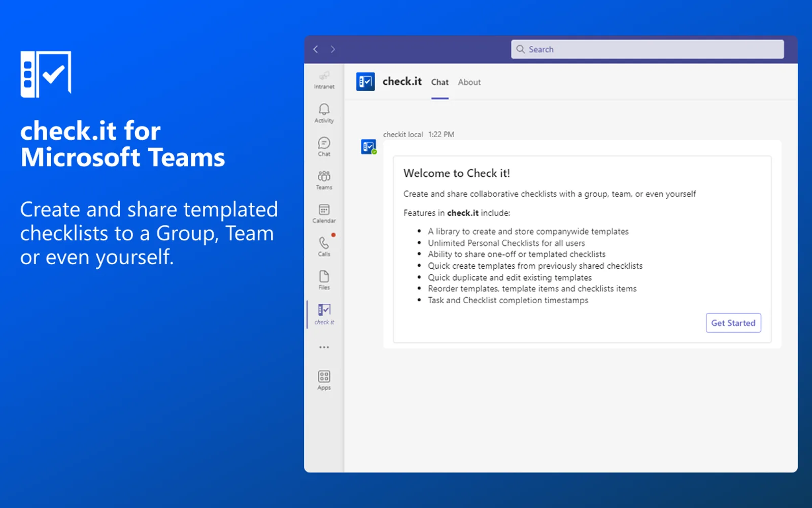Viewport: 812px width, 508px height.
Task: Click the check.it app logo in header
Action: pos(365,82)
